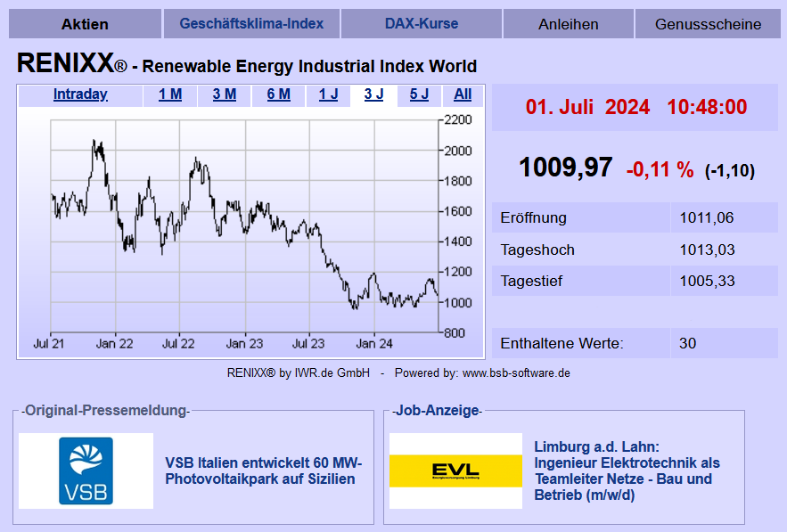The image size is (787, 532).
Task: Click the 2200 y-axis label
Action: click(458, 120)
